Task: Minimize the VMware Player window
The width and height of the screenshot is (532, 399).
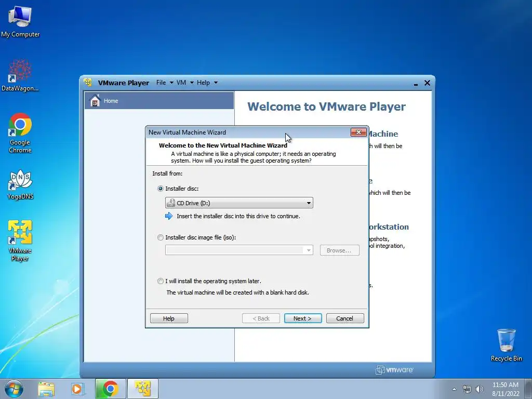Action: [416, 84]
